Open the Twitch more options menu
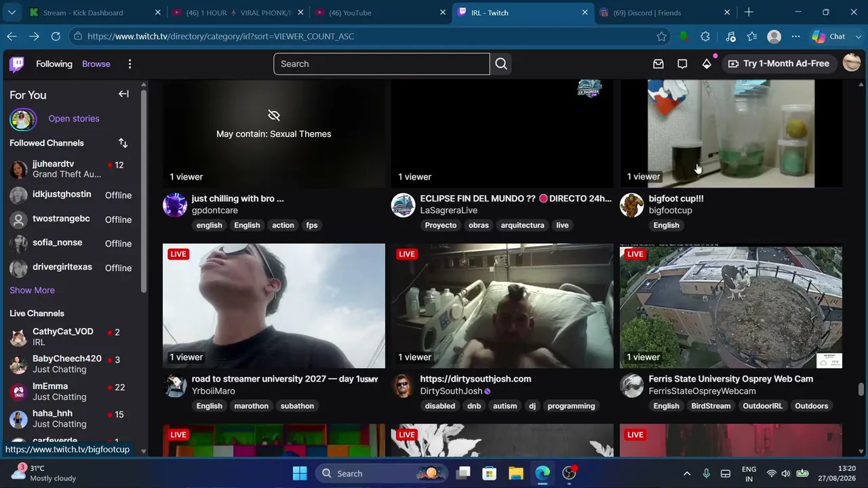 click(x=130, y=64)
